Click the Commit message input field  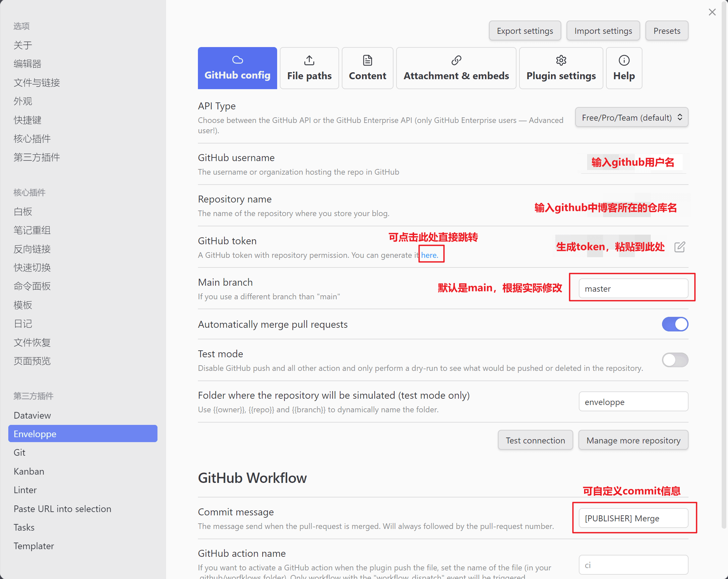pyautogui.click(x=633, y=518)
